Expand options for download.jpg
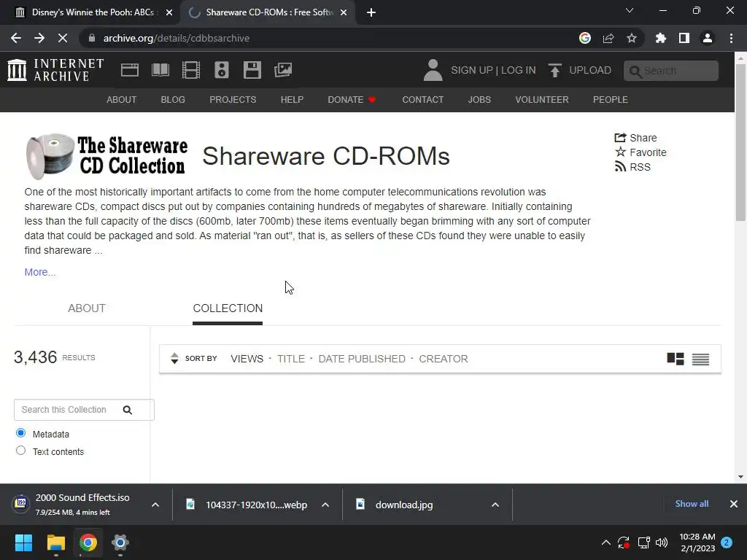The width and height of the screenshot is (747, 560). coord(495,505)
